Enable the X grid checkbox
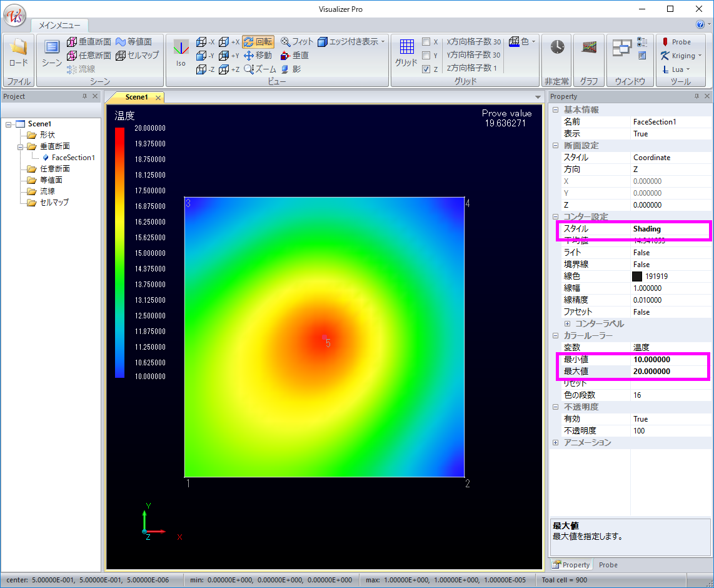 pos(426,42)
